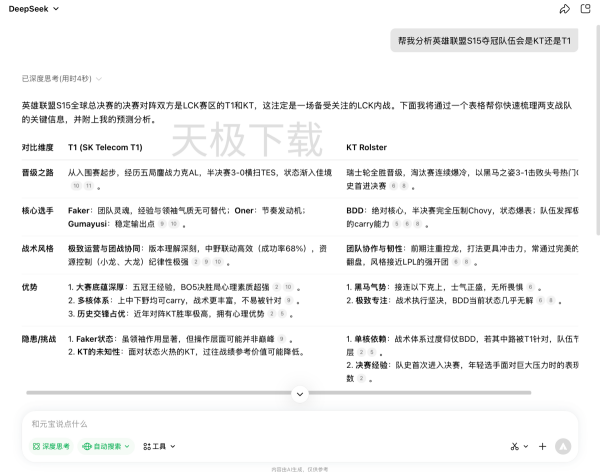Viewport: 600px width, 476px height.
Task: Open new chat bubble icon top right
Action: 586,9
